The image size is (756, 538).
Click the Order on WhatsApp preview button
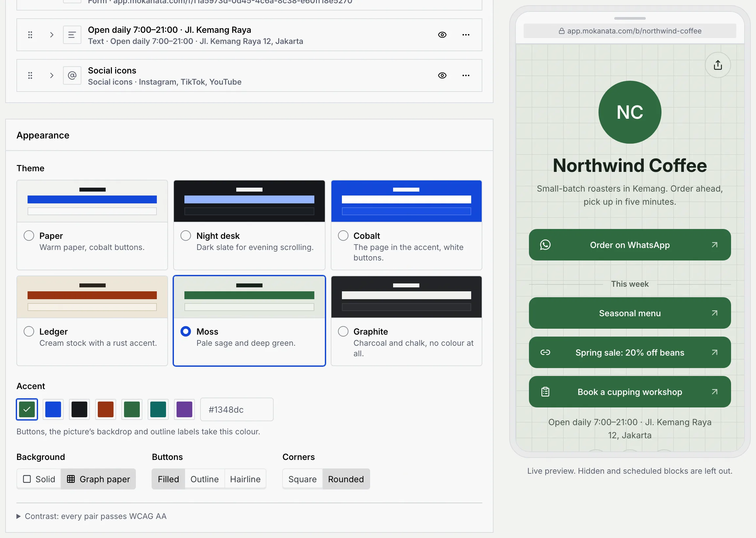[x=629, y=245]
